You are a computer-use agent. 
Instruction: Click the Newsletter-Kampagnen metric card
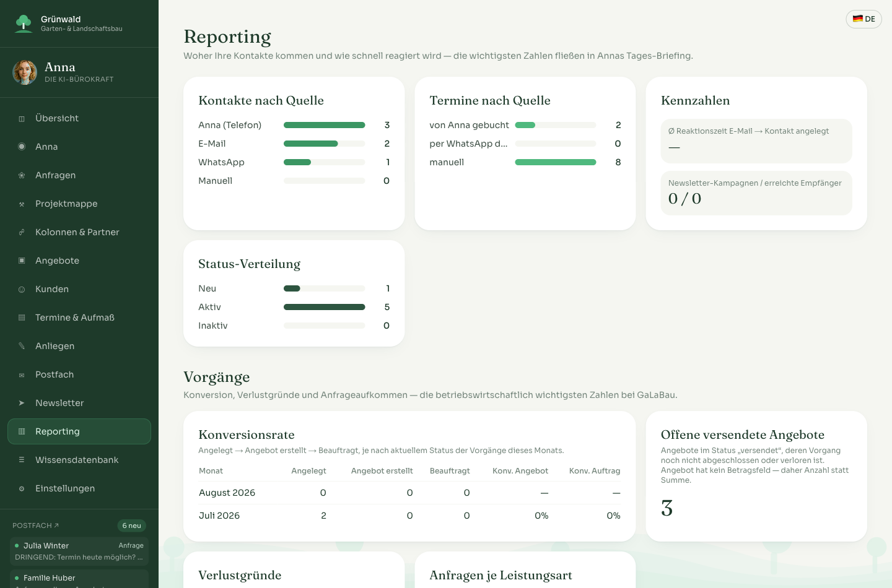pos(756,193)
